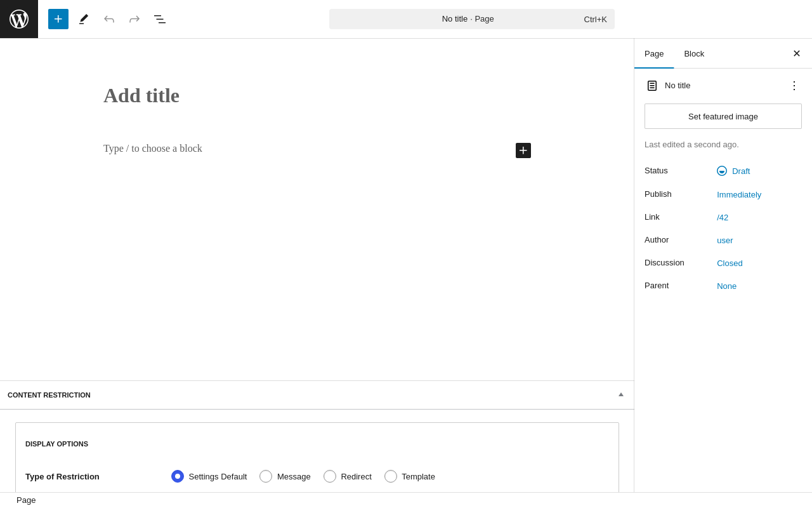Select the Edit pencil tool
812x508 pixels.
84,19
